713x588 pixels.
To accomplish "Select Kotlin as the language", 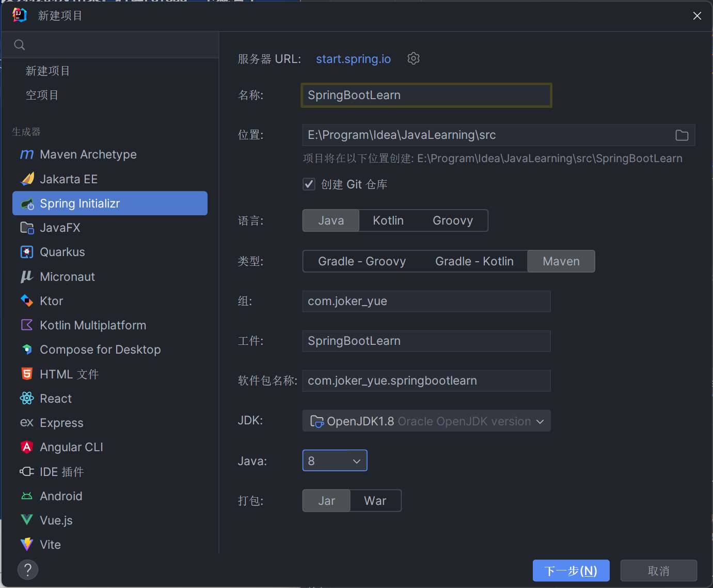I will [x=388, y=220].
